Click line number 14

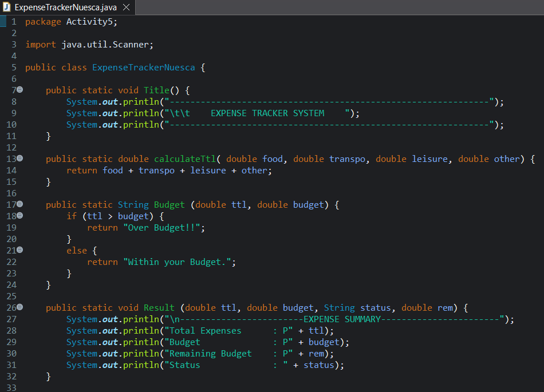[13, 170]
